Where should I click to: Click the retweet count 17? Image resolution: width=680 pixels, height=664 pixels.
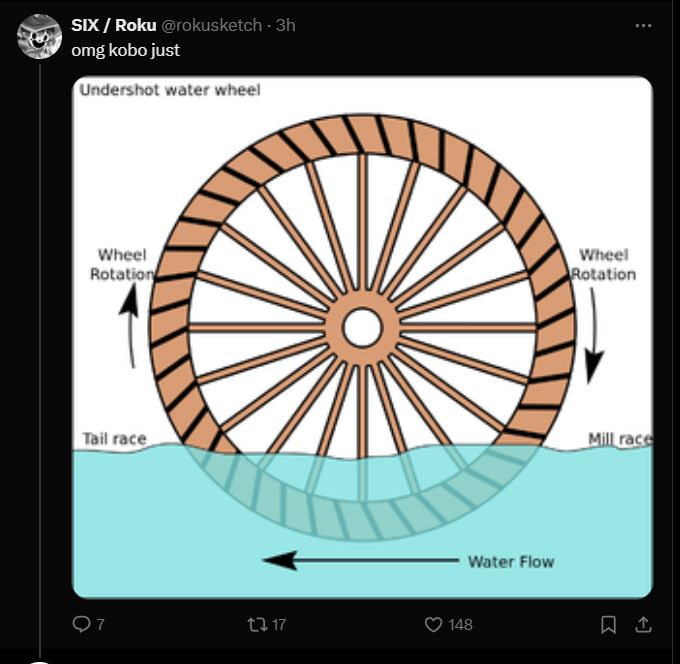pos(279,625)
